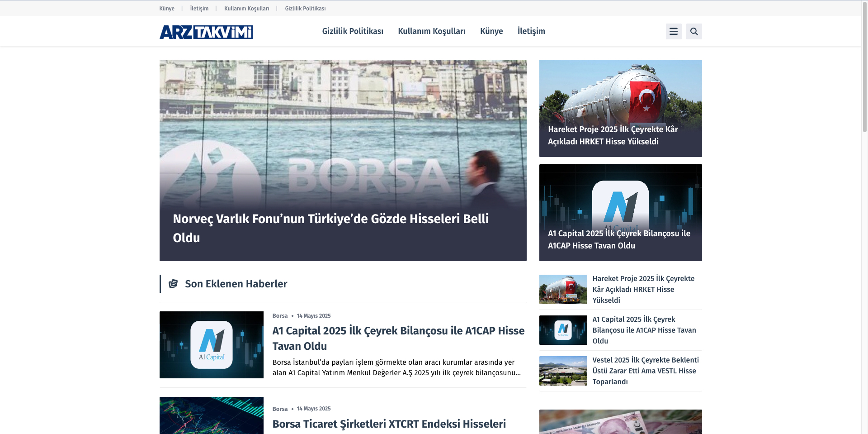Click the 14 Mayıs 2025 date on A1 Capital article
The height and width of the screenshot is (434, 868).
tap(314, 316)
